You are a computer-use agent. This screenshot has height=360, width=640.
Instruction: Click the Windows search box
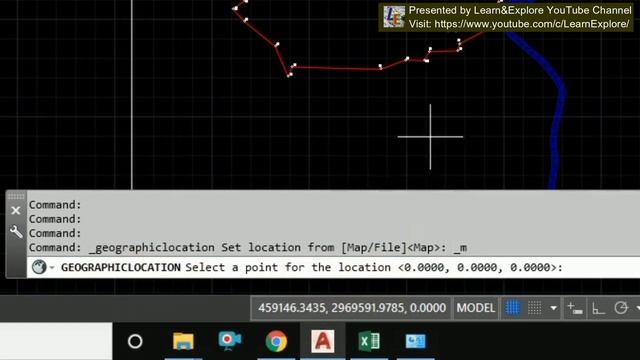coord(56,341)
